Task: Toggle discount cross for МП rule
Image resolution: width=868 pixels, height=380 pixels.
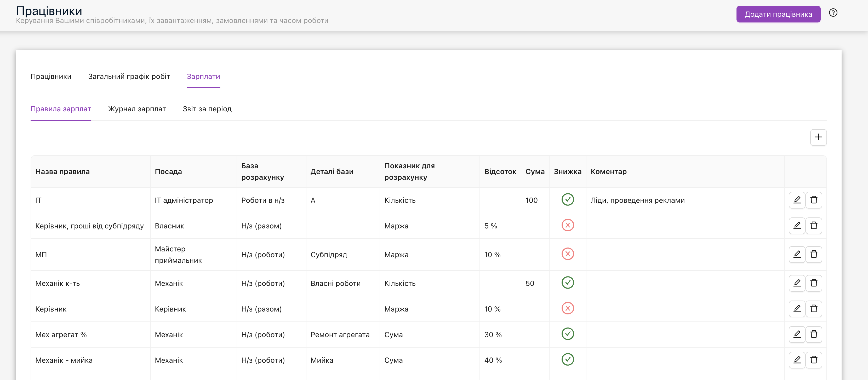Action: 568,254
